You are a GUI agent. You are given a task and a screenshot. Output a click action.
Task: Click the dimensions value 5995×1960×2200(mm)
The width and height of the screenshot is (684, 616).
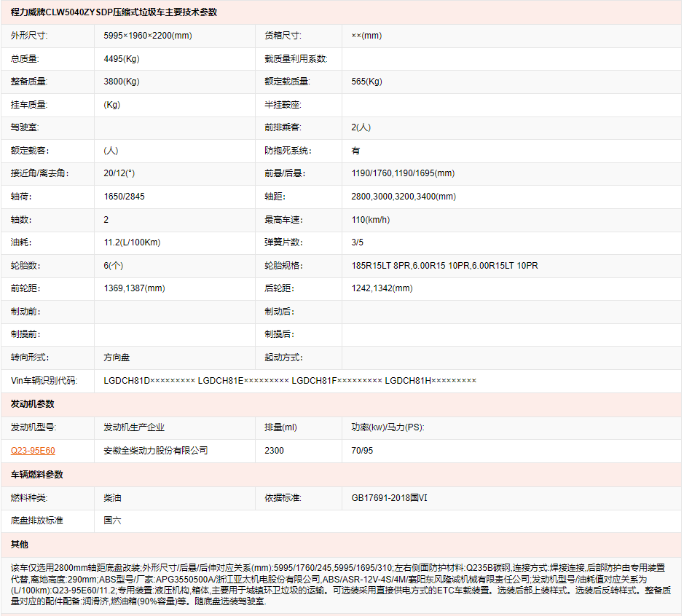(x=148, y=36)
